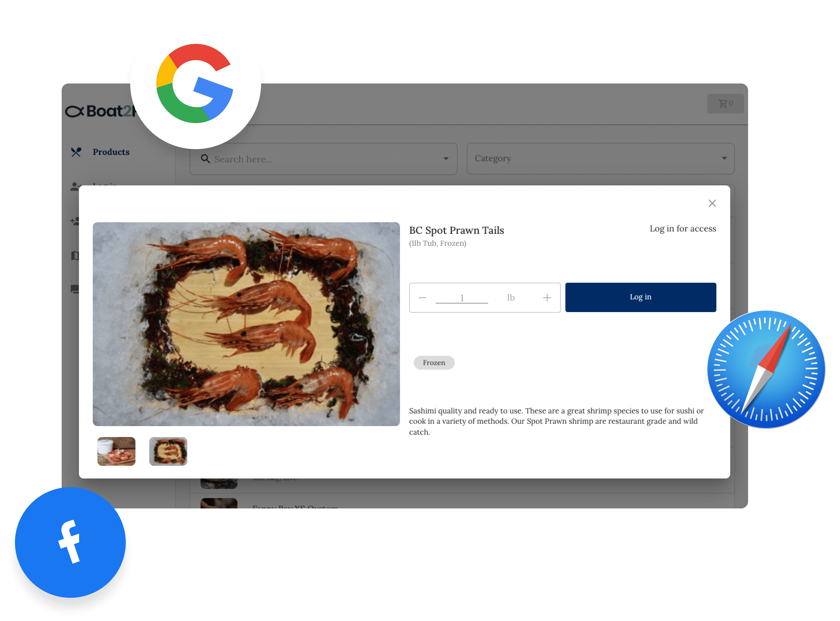The height and width of the screenshot is (621, 840).
Task: Select the Login for access link
Action: tap(683, 228)
